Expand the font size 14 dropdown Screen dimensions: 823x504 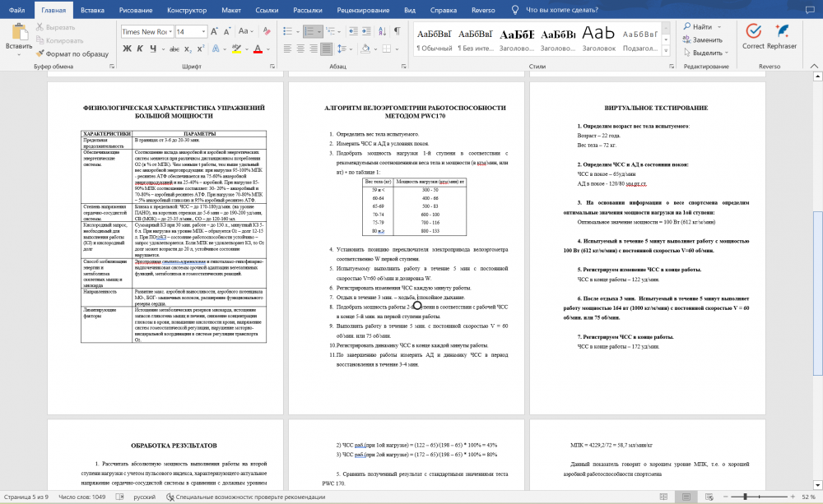click(203, 31)
